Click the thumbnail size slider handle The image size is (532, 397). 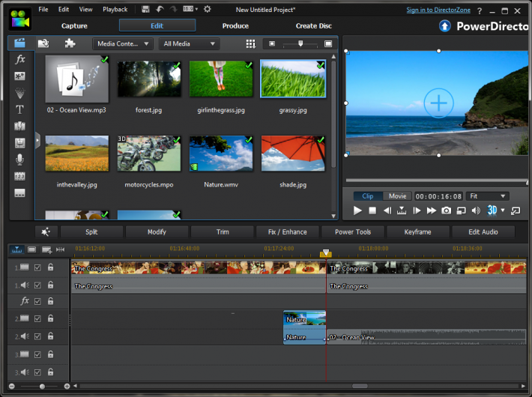(300, 43)
